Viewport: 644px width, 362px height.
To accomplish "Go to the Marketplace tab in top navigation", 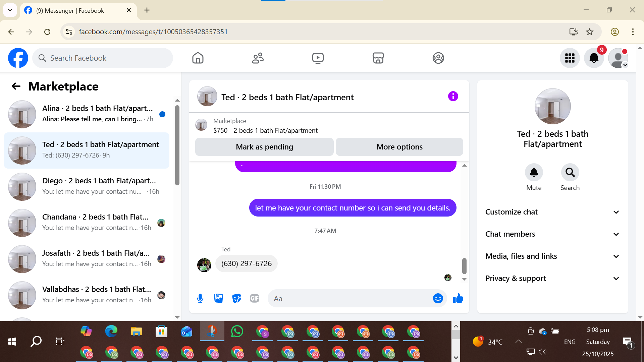I will [x=378, y=58].
